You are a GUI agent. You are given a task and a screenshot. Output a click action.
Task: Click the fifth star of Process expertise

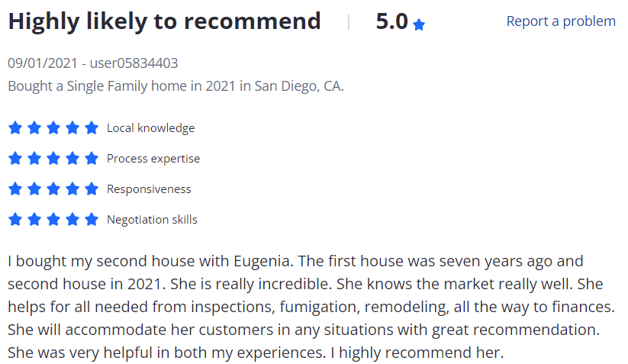(92, 158)
